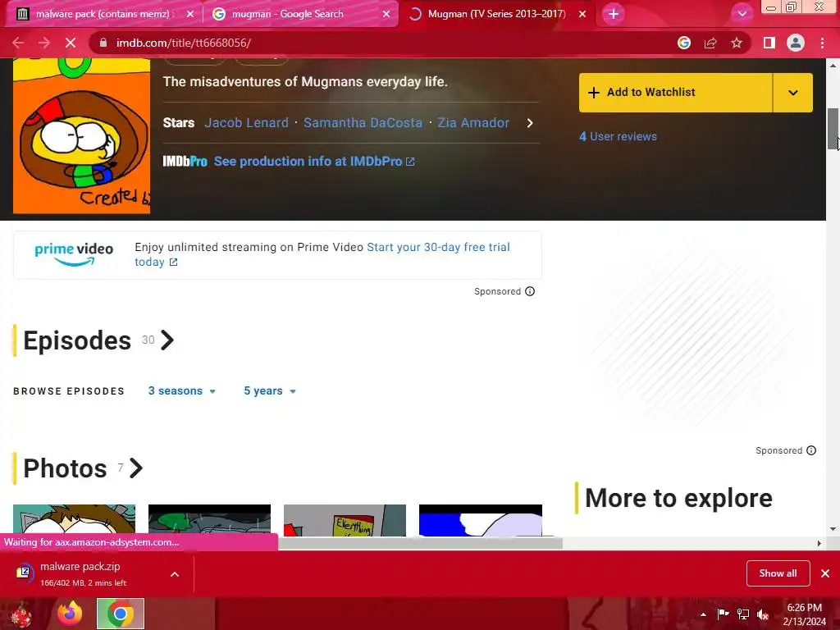The height and width of the screenshot is (630, 840).
Task: Open muted volume tray icon
Action: pyautogui.click(x=763, y=614)
